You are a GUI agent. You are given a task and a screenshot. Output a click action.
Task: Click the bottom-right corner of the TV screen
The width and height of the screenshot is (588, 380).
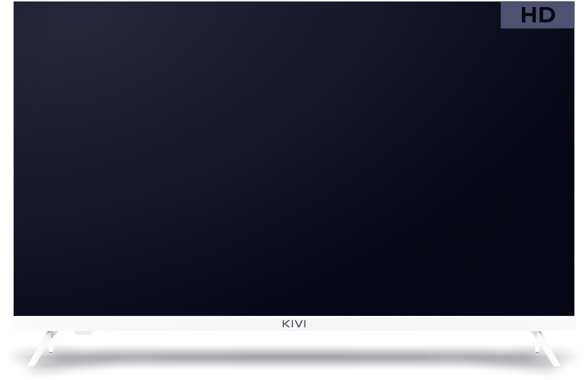pos(572,314)
